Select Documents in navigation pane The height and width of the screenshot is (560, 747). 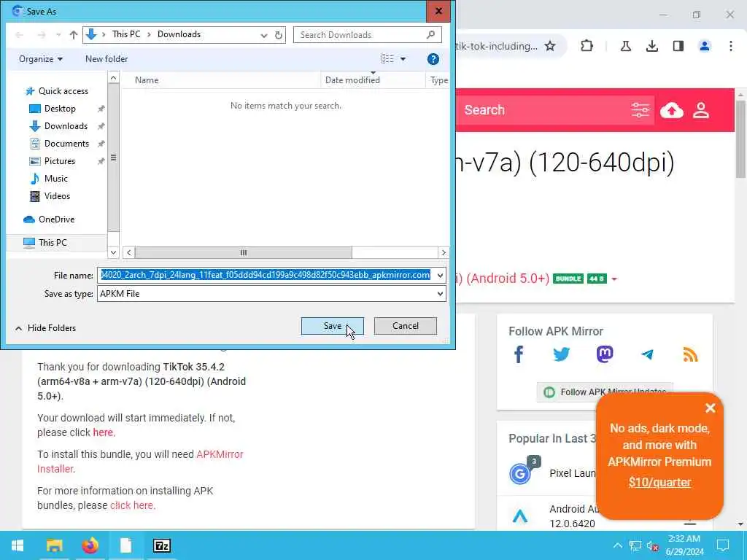pos(66,144)
